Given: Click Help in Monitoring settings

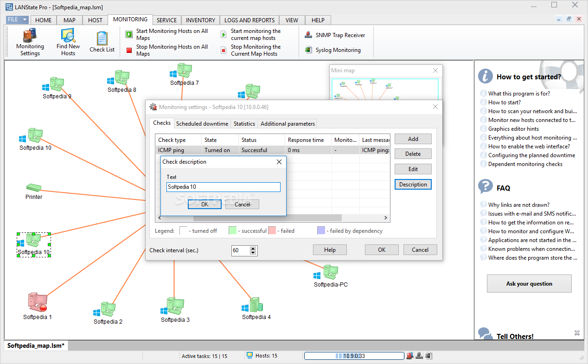Looking at the screenshot, I should [330, 250].
